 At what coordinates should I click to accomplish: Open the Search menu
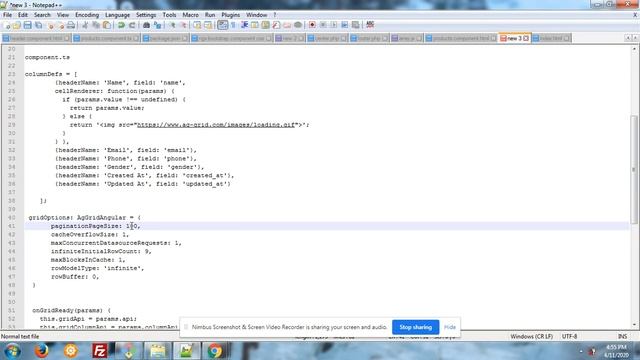pos(42,15)
